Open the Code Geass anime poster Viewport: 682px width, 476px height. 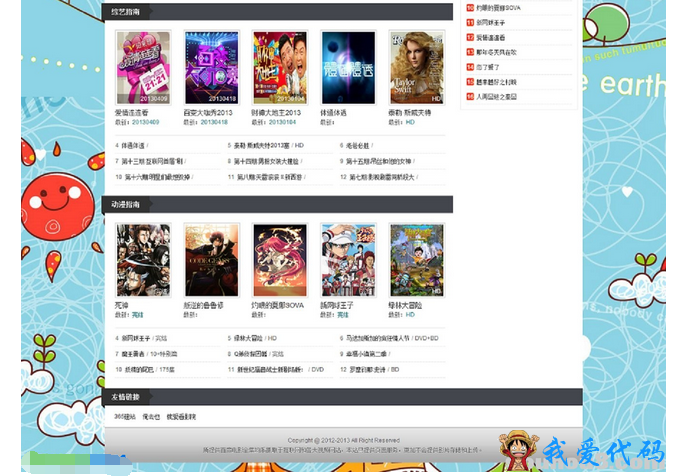point(212,260)
